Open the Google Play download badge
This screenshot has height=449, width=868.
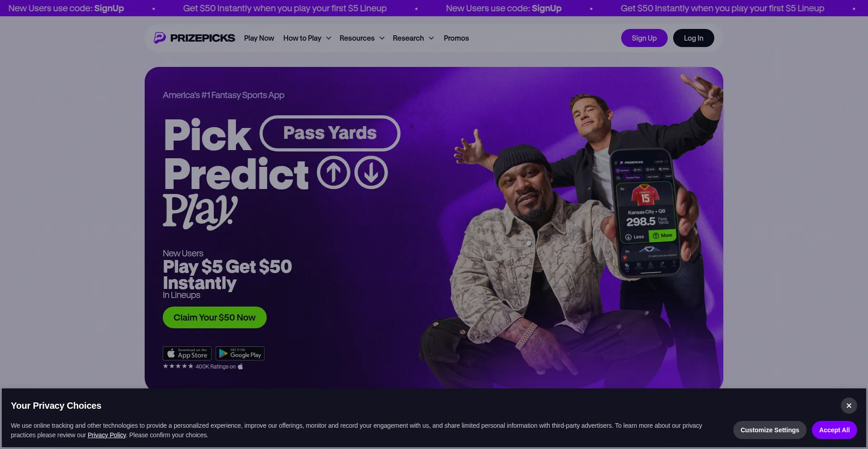click(240, 353)
